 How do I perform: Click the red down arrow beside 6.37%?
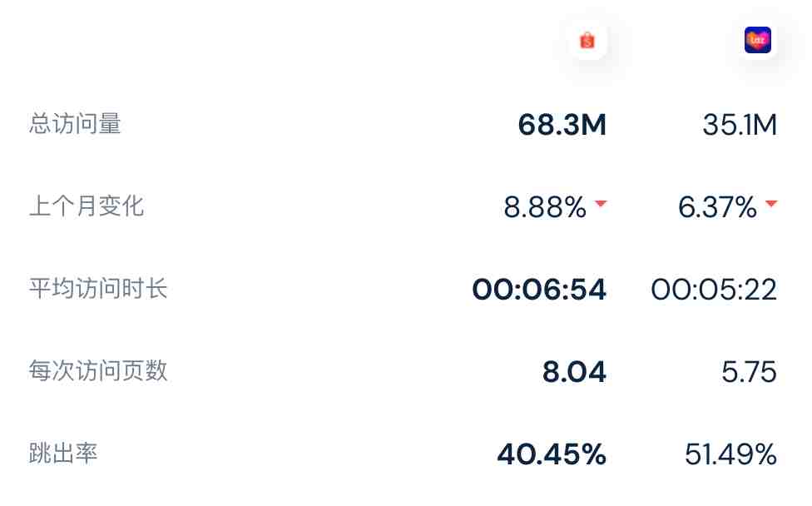click(771, 204)
